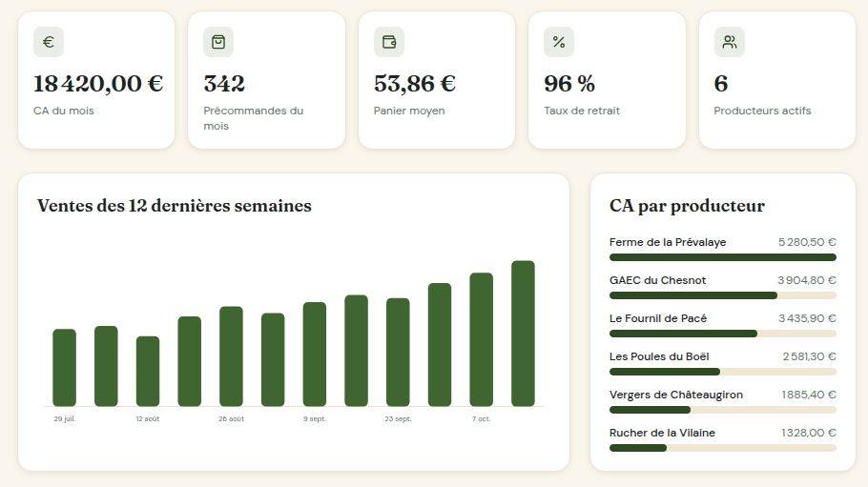The image size is (868, 487).
Task: Click the bar above the 7 oct. label
Action: tap(482, 339)
